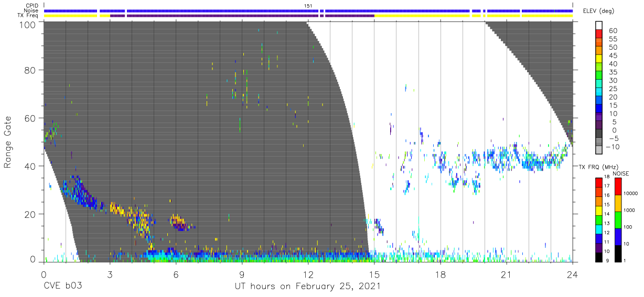The image size is (644, 297).
Task: Select the green swatch in the NOISE colorbar
Action: click(619, 219)
